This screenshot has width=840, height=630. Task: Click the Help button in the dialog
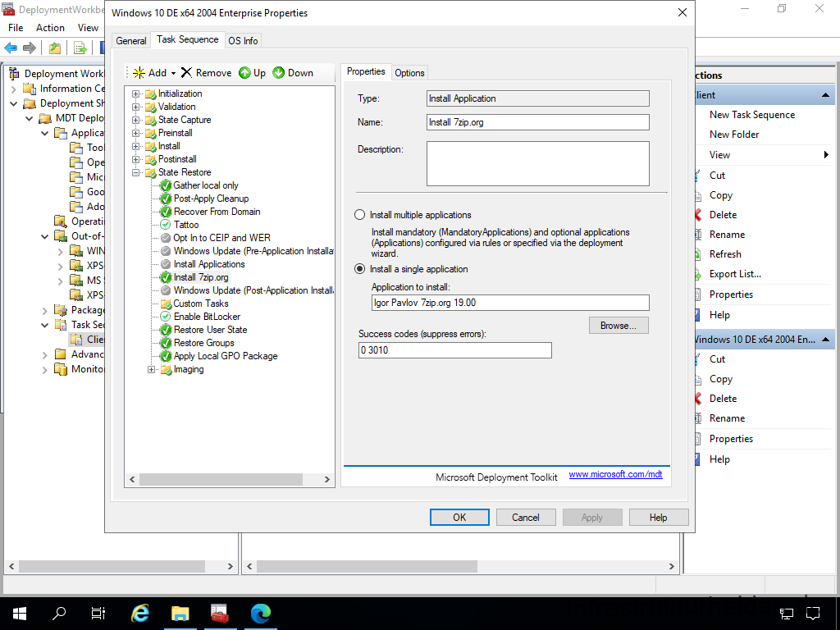(x=659, y=518)
